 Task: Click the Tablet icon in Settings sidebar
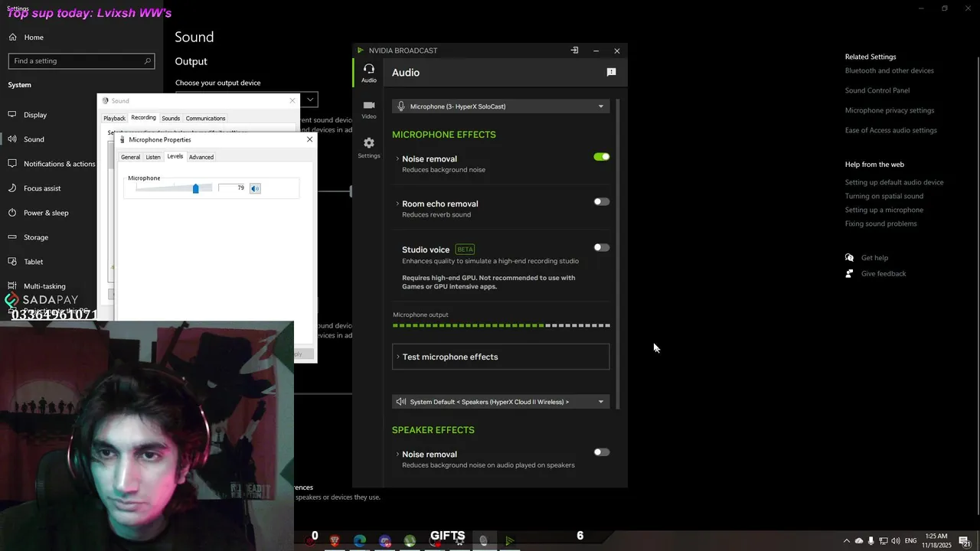pyautogui.click(x=12, y=262)
